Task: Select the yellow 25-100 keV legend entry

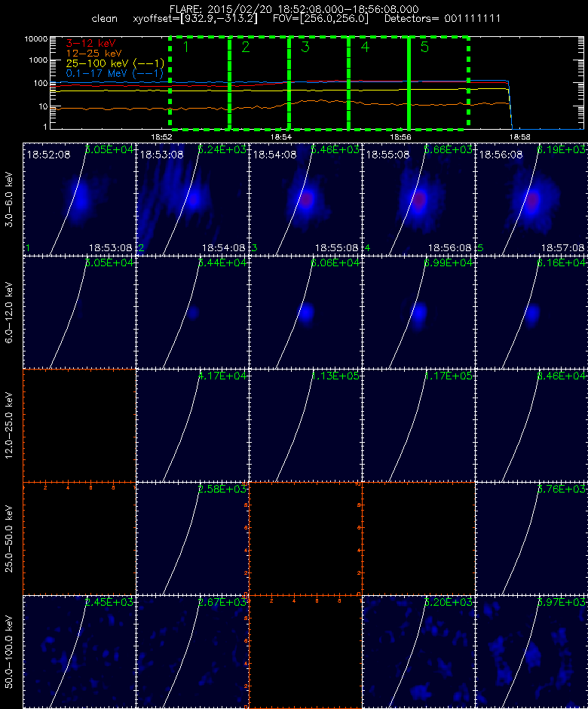Action: 115,63
